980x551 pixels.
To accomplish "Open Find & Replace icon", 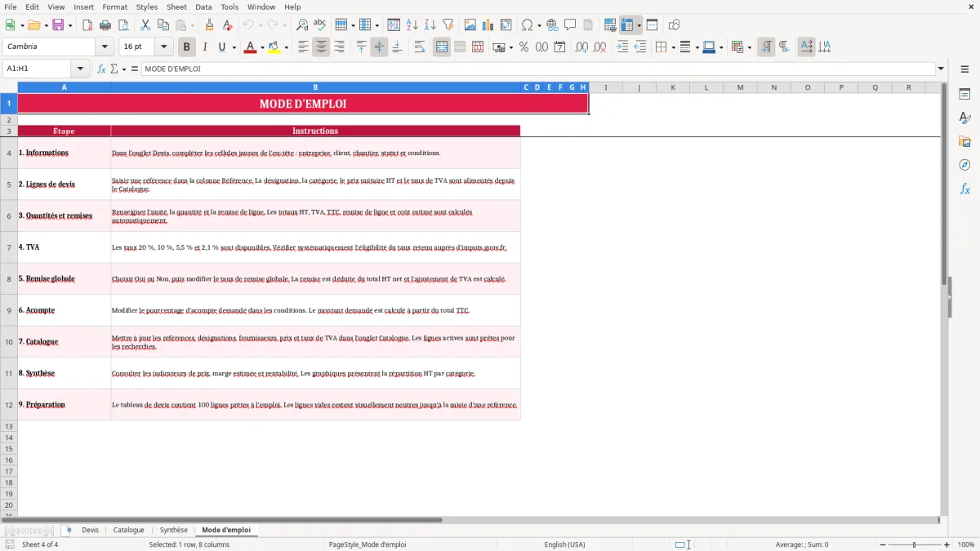I will (302, 25).
